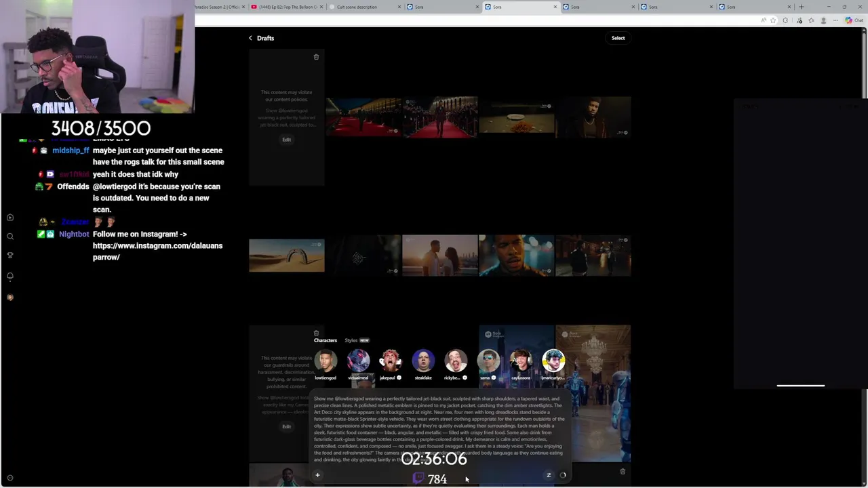The height and width of the screenshot is (488, 868).
Task: Open the browser three-dot settings menu
Action: 835,20
